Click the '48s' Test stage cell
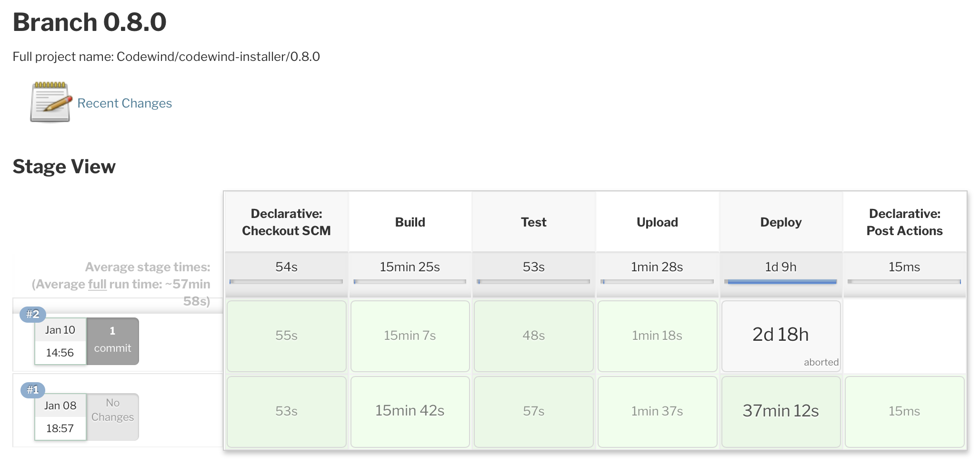This screenshot has height=475, width=980. tap(533, 336)
